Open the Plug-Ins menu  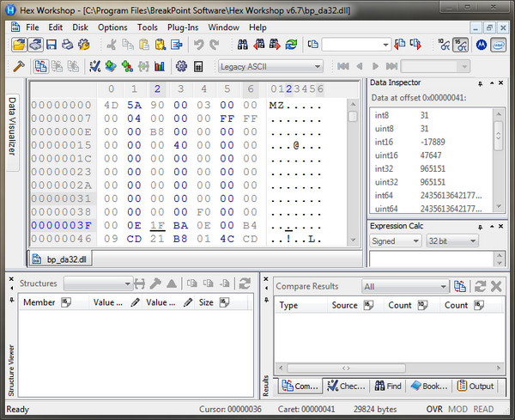tap(182, 27)
